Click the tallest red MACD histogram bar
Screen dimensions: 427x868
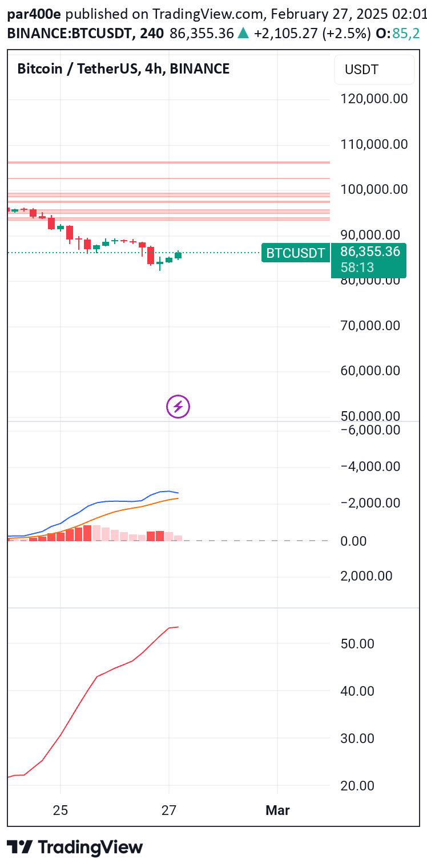tap(87, 533)
